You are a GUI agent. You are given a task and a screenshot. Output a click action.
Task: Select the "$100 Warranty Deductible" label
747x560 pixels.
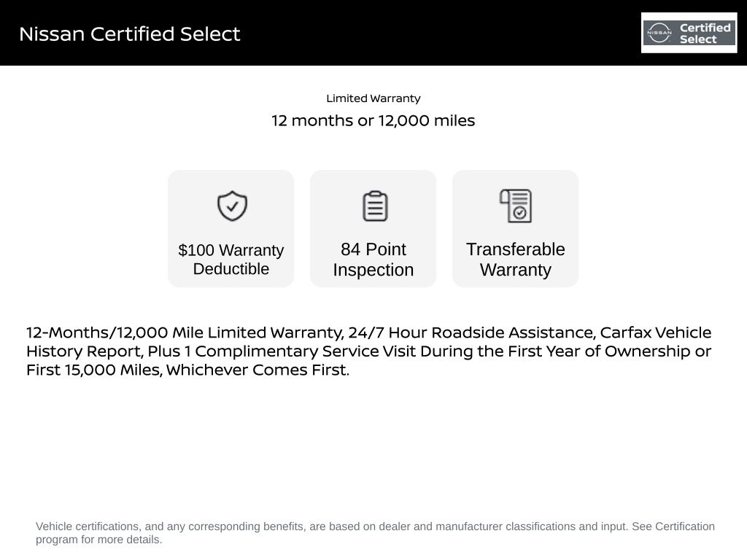(x=231, y=260)
